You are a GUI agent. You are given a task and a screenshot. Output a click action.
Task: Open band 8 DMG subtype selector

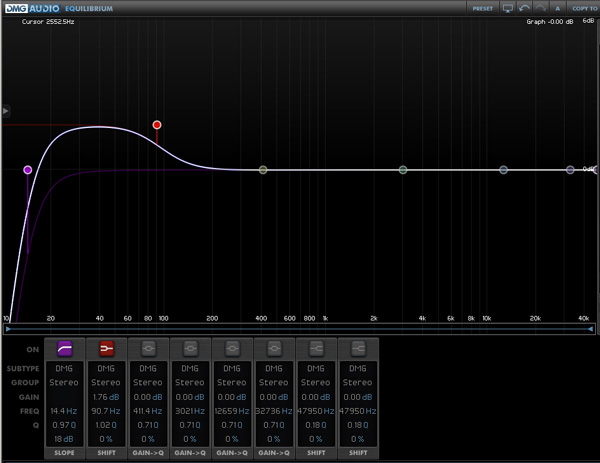pyautogui.click(x=358, y=368)
